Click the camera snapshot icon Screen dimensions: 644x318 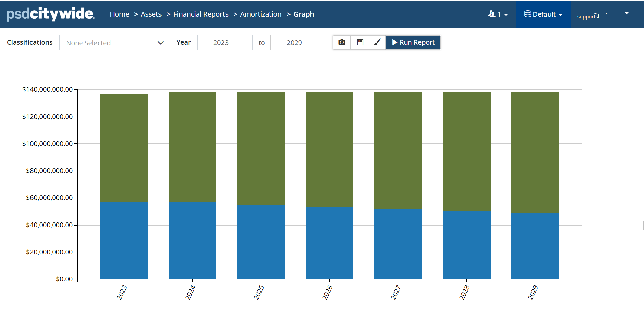pyautogui.click(x=342, y=42)
